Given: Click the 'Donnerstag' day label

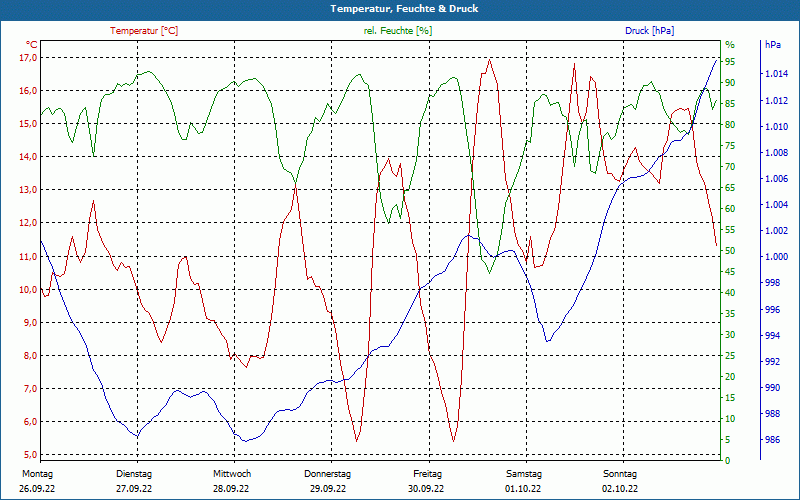Looking at the screenshot, I should [x=328, y=474].
